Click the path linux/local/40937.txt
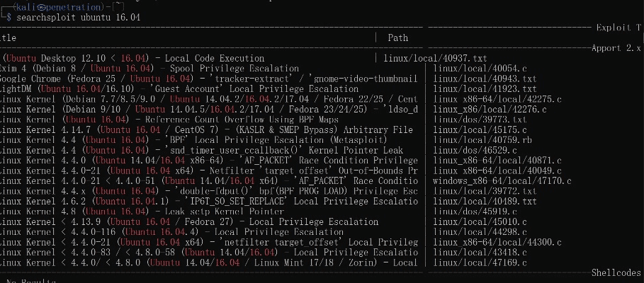The width and height of the screenshot is (644, 283). (435, 58)
